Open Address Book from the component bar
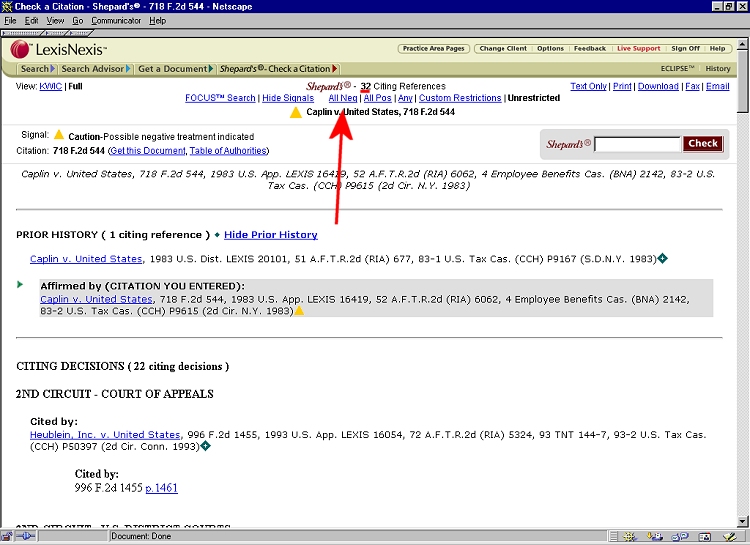The width and height of the screenshot is (750, 545). click(705, 537)
